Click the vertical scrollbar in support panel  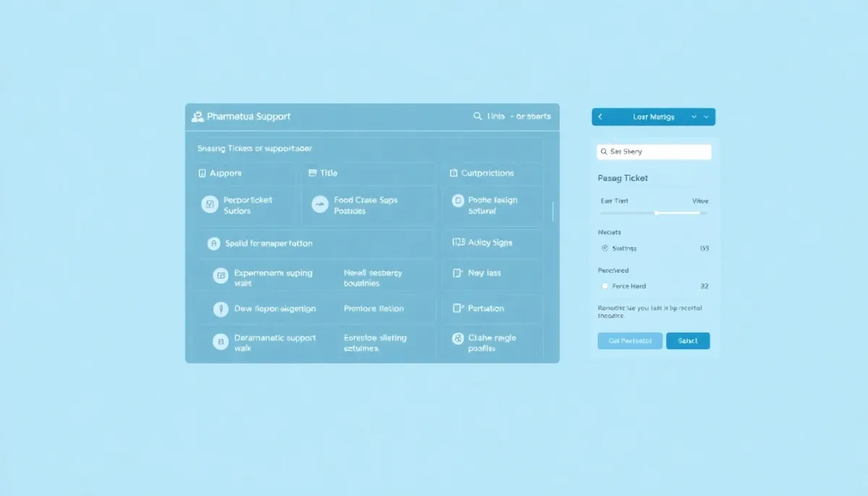pyautogui.click(x=553, y=212)
